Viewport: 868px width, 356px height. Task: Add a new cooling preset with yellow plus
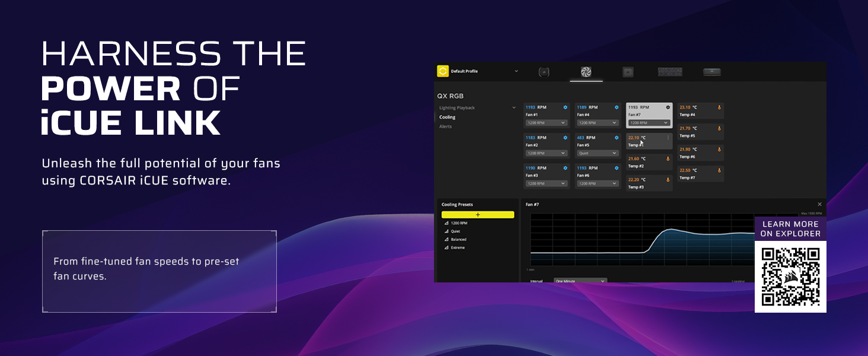(x=478, y=215)
